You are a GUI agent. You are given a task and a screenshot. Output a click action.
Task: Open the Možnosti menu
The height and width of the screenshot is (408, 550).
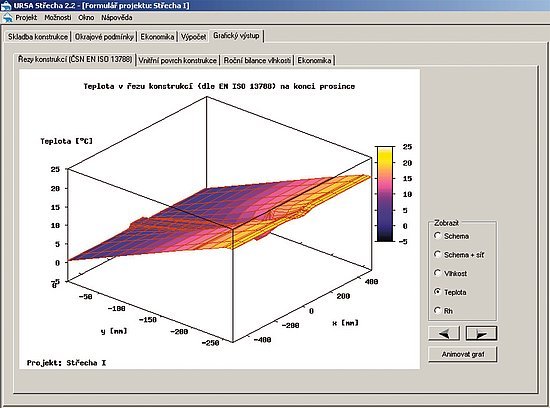58,18
